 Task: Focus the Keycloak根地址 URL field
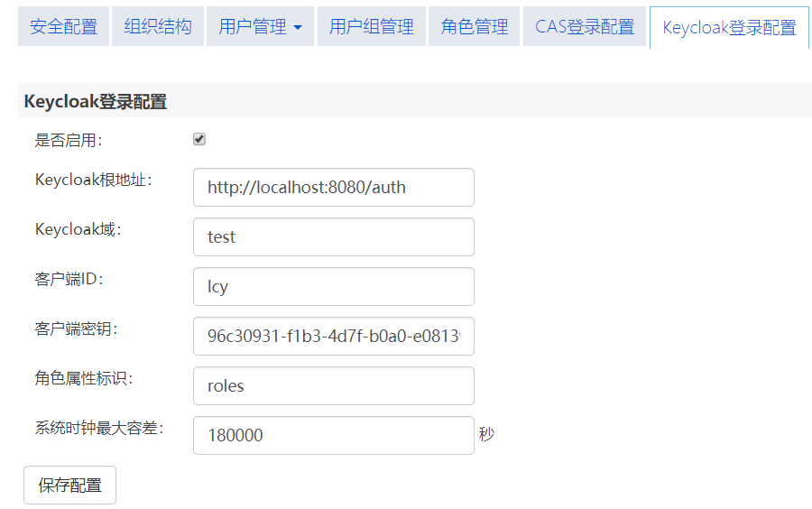tap(333, 188)
